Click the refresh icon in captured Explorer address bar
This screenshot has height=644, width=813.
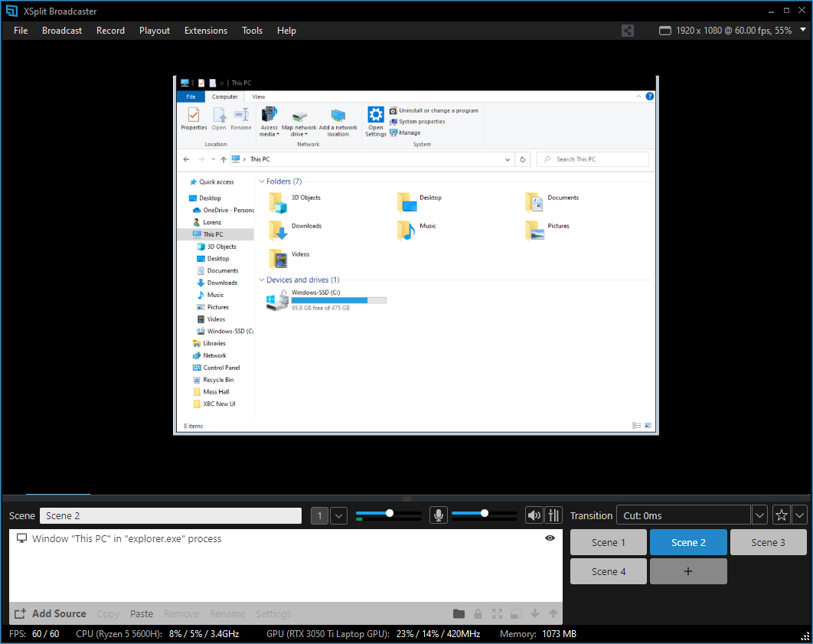pyautogui.click(x=523, y=160)
